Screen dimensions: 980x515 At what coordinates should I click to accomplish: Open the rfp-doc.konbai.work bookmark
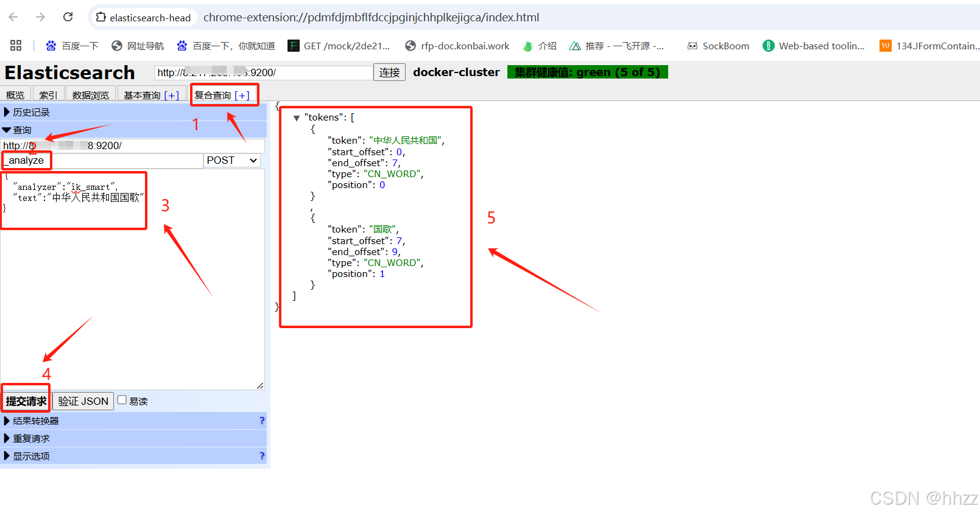point(457,46)
